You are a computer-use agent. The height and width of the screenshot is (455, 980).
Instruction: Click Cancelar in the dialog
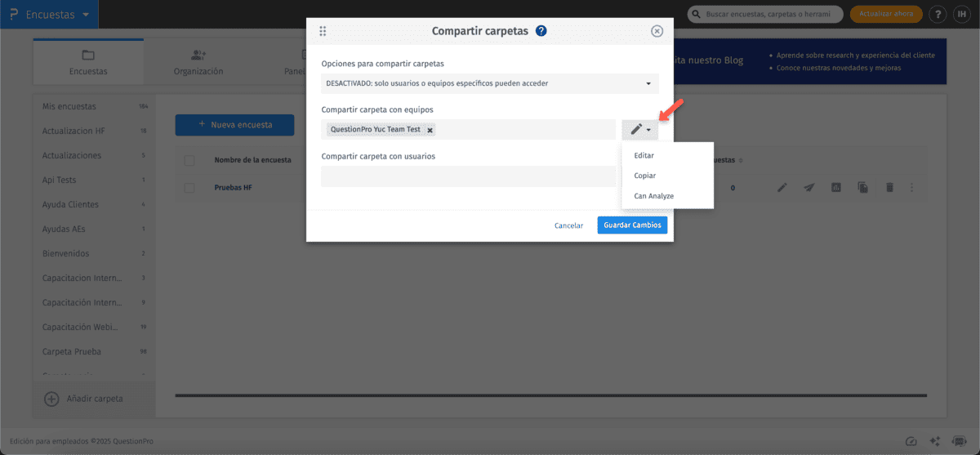click(x=568, y=225)
